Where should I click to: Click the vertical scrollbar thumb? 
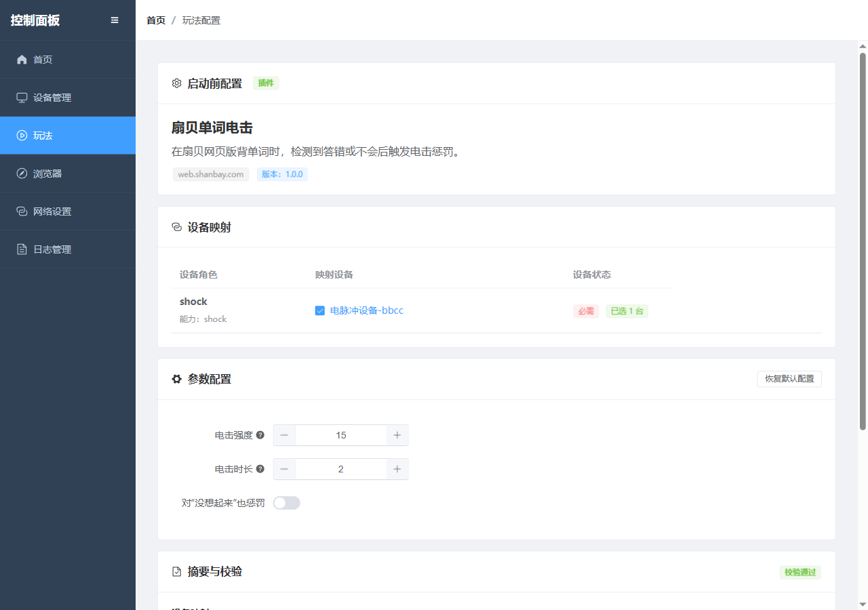tap(863, 241)
